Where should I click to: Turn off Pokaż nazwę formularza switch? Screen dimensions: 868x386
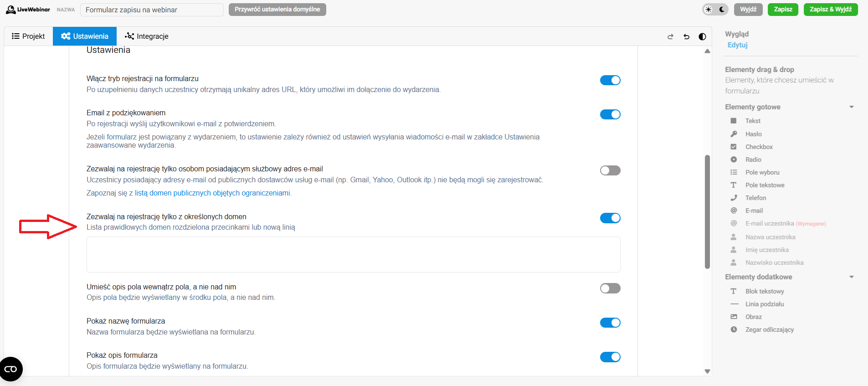tap(610, 323)
